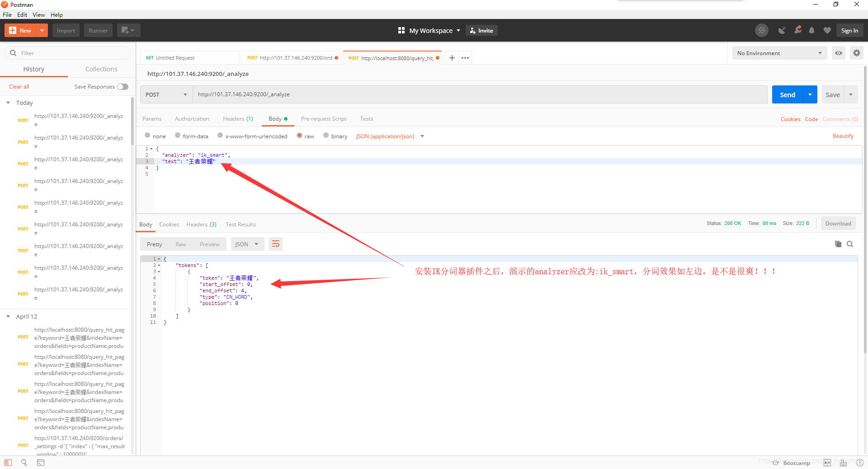The height and width of the screenshot is (469, 868).
Task: Open the Send button dropdown arrow
Action: click(810, 94)
